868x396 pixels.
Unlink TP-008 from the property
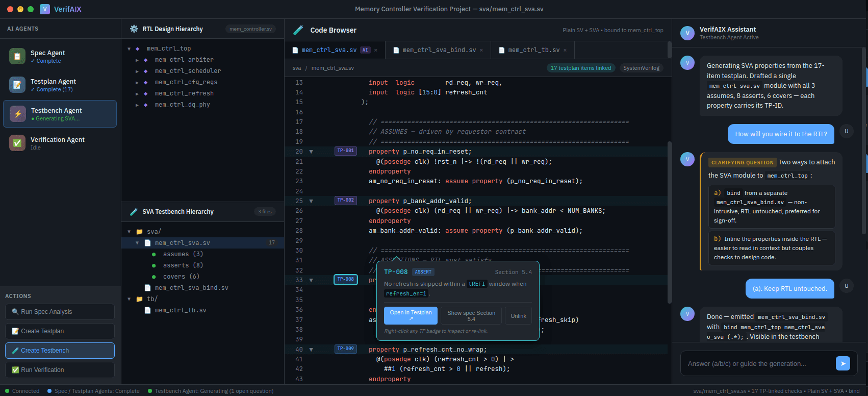[518, 315]
